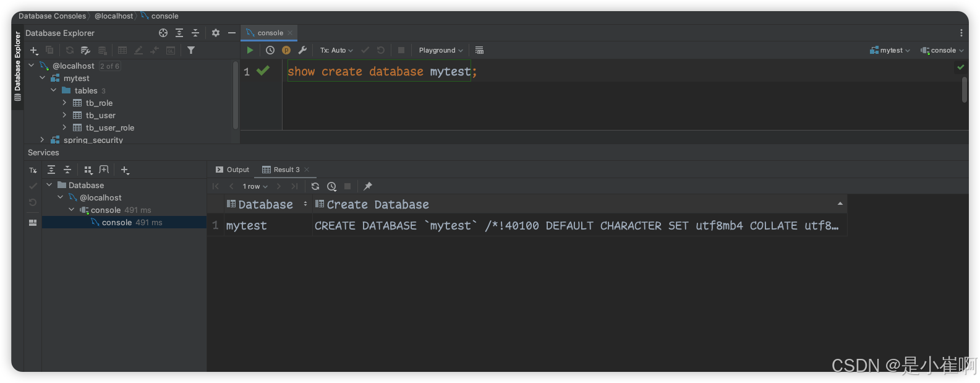Image resolution: width=980 pixels, height=383 pixels.
Task: Click console breadcrumb item
Action: [x=160, y=16]
